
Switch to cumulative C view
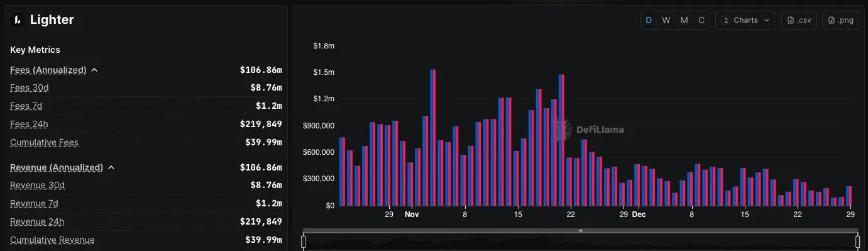pos(701,20)
